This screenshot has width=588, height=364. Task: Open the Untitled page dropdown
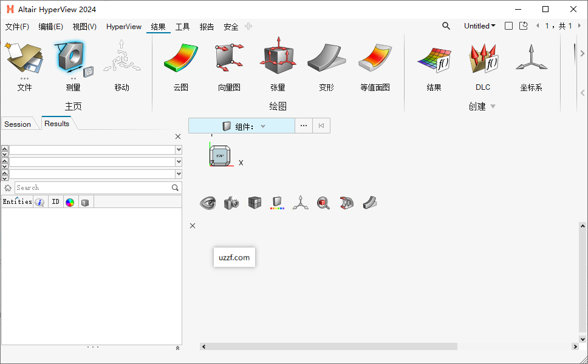pyautogui.click(x=479, y=25)
